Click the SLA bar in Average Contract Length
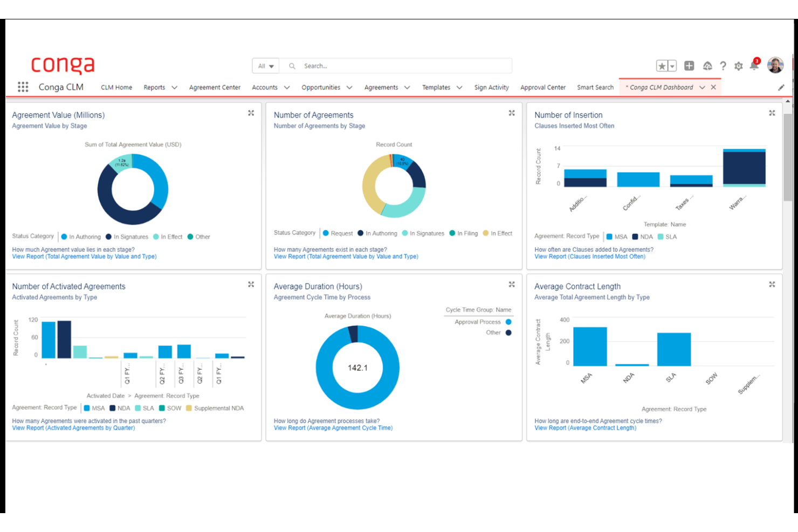The image size is (798, 532). [674, 349]
